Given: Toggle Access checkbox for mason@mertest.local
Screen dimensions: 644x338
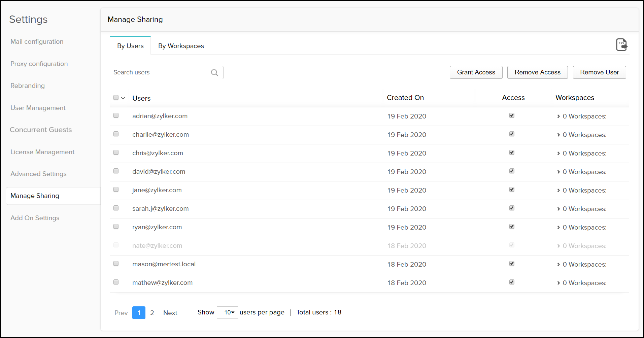Looking at the screenshot, I should click(512, 264).
